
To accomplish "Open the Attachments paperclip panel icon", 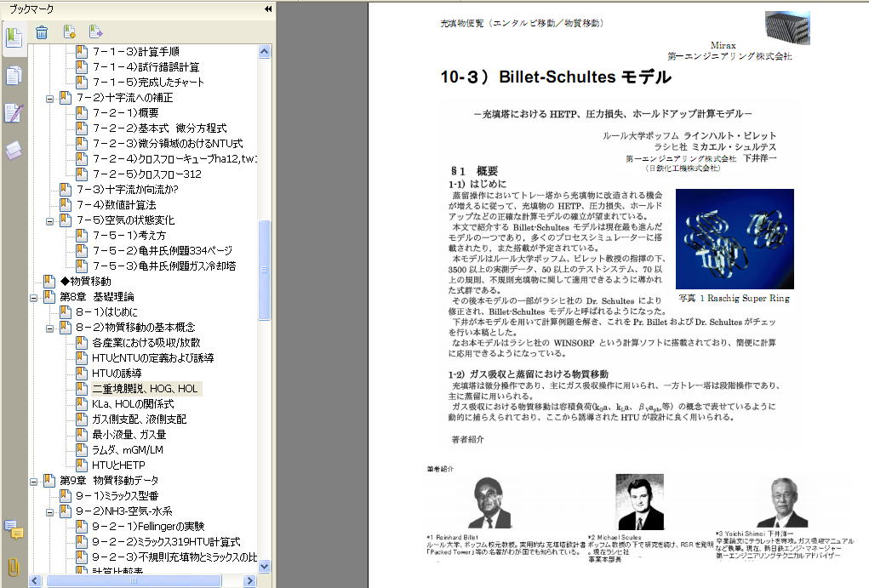I will (14, 568).
